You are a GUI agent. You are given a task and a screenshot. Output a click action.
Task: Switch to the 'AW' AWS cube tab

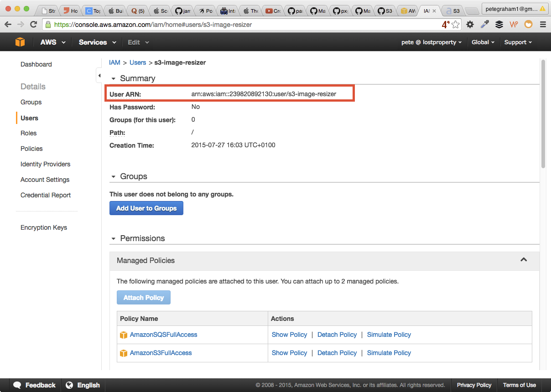pos(407,11)
